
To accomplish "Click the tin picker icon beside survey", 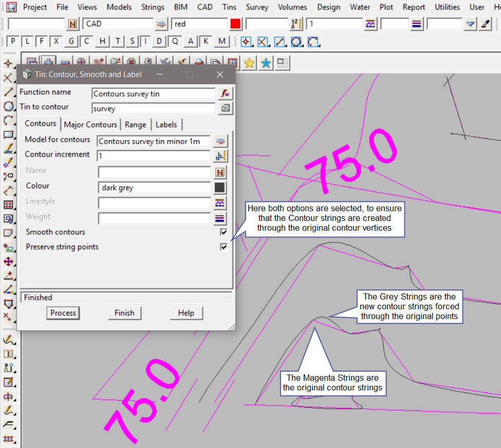I will point(225,108).
